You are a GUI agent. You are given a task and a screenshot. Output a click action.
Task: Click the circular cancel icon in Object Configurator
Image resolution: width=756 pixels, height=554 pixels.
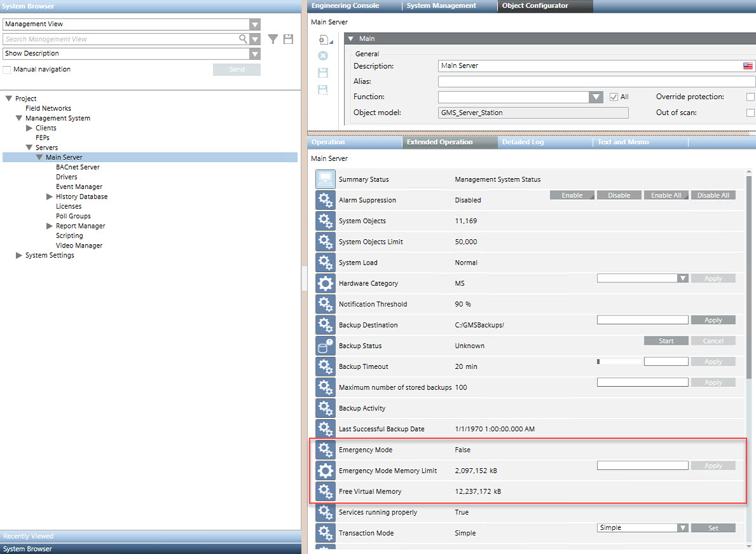323,55
